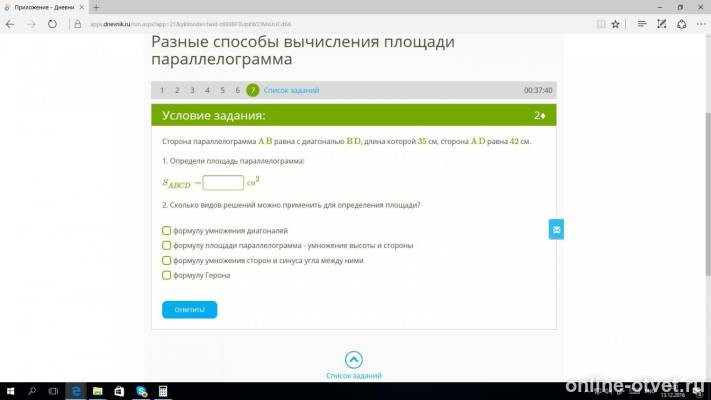Screen dimensions: 711x400
Task: Open taskbar search magnifier
Action: 32,391
